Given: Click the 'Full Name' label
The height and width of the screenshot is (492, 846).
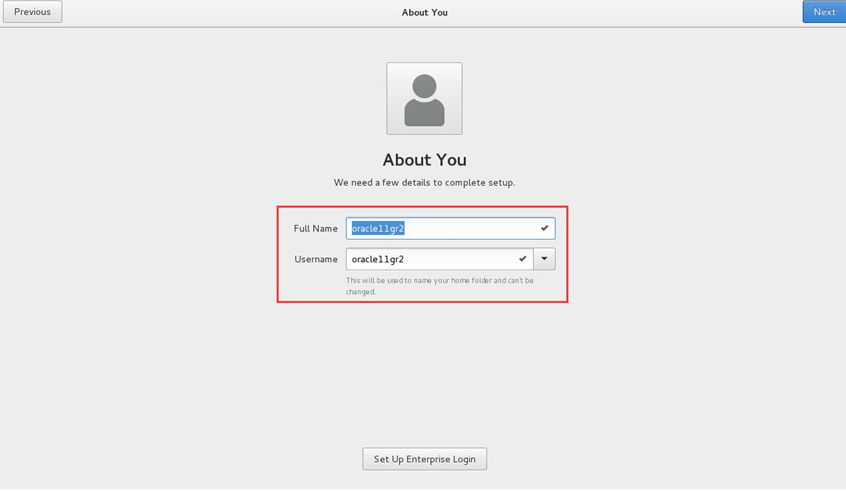Looking at the screenshot, I should pos(316,229).
